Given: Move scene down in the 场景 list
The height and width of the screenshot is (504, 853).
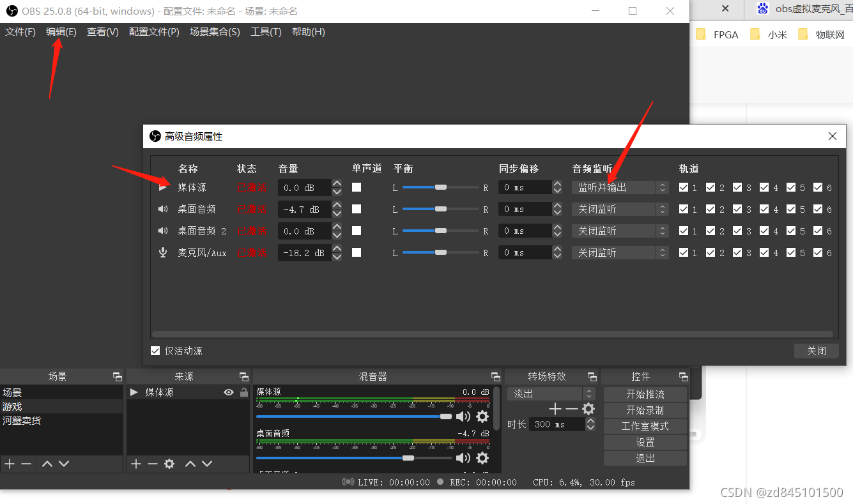Looking at the screenshot, I should (63, 464).
